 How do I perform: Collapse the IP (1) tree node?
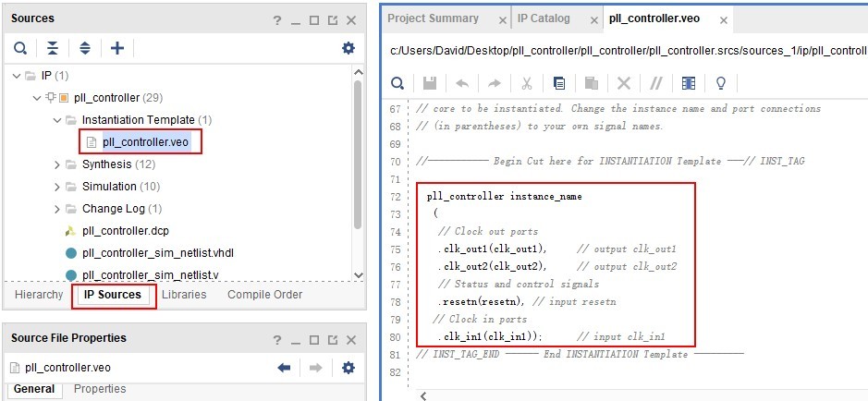coord(17,76)
